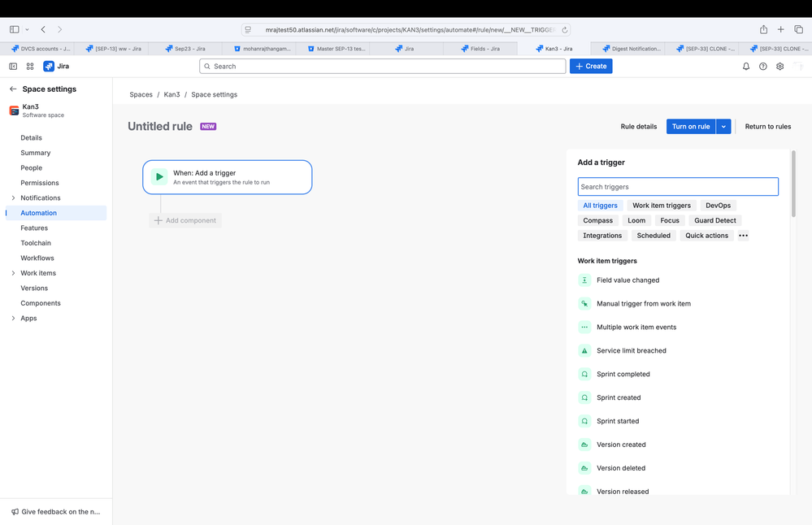Click the green play trigger icon
This screenshot has height=525, width=812.
[x=159, y=177]
